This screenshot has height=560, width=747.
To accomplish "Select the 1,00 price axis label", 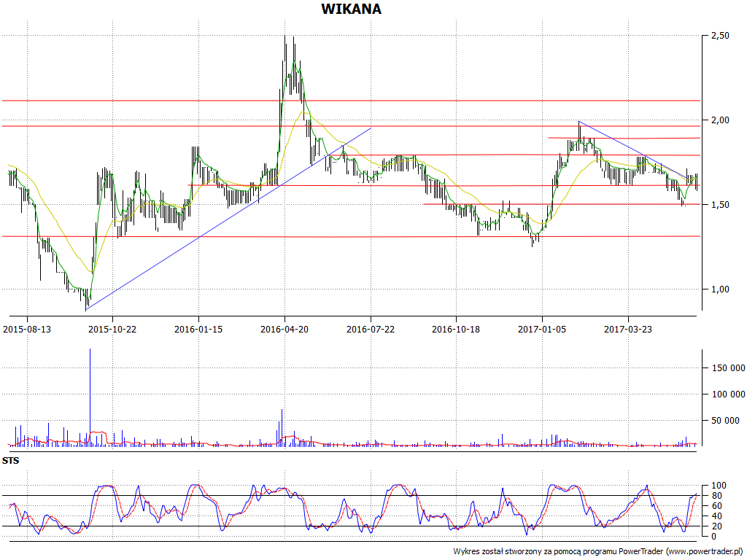I will pos(720,289).
